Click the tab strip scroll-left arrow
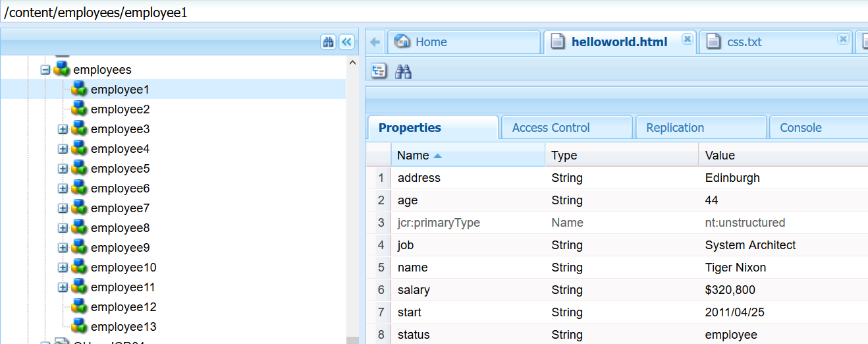Image resolution: width=868 pixels, height=344 pixels. coord(375,42)
